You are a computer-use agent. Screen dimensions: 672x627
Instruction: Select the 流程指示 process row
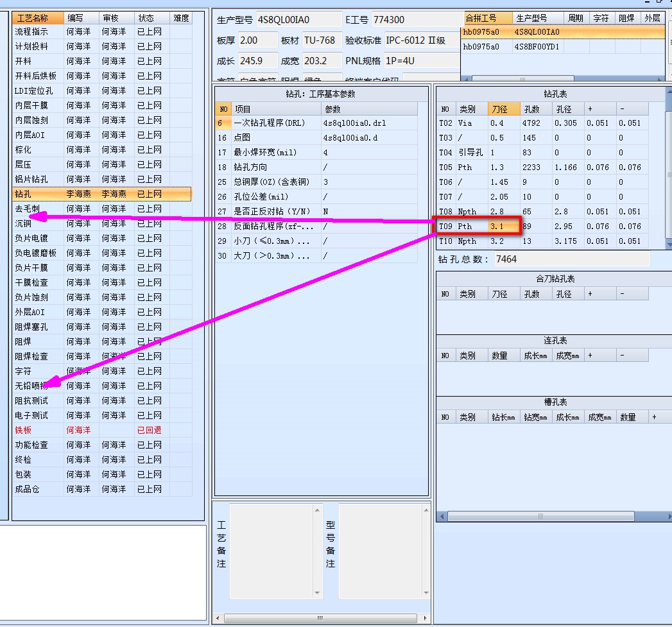click(x=102, y=31)
